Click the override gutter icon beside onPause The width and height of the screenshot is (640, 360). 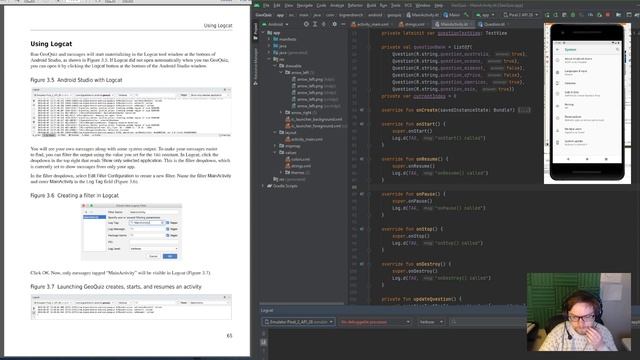[362, 194]
